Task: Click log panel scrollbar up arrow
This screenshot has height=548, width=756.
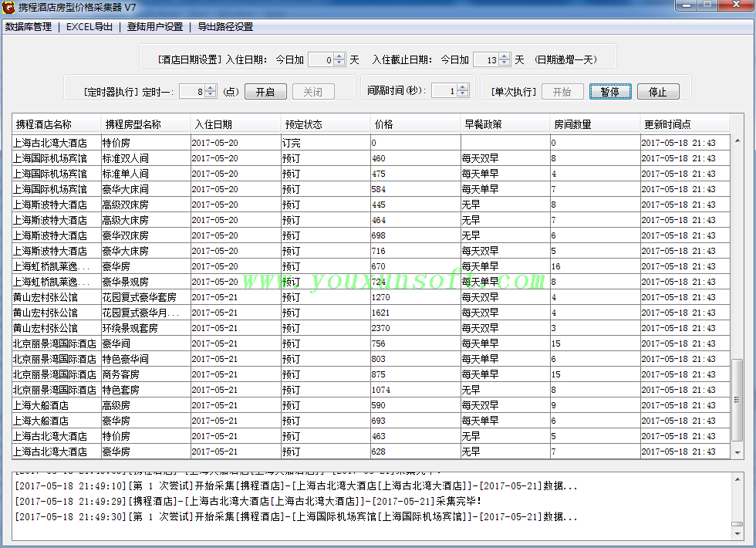Action: pos(737,479)
